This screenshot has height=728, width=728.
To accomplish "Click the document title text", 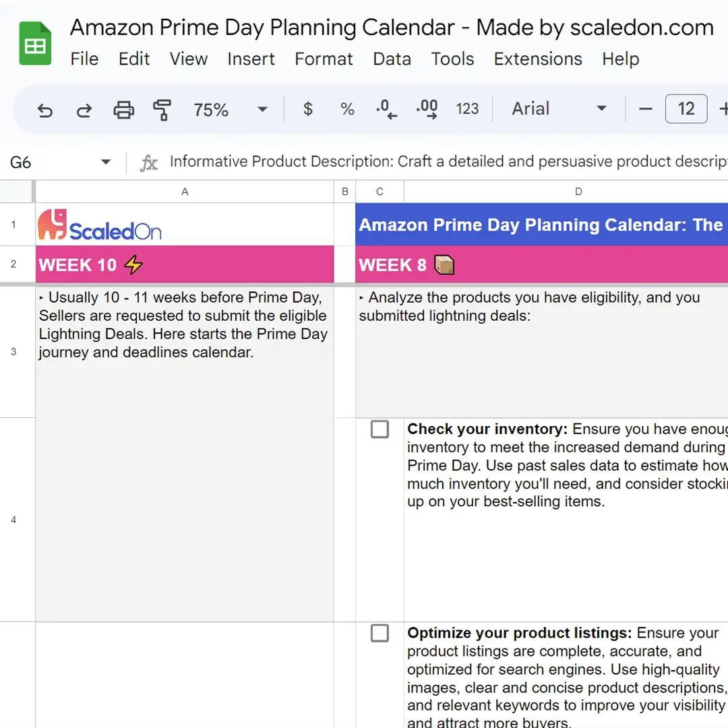I will [392, 28].
